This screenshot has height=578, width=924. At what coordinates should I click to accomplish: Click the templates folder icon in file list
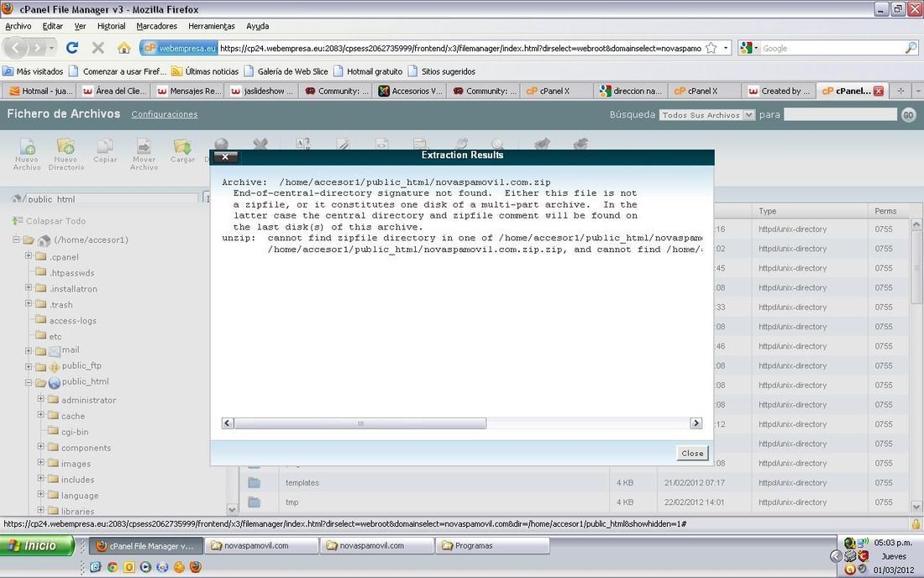tap(255, 483)
